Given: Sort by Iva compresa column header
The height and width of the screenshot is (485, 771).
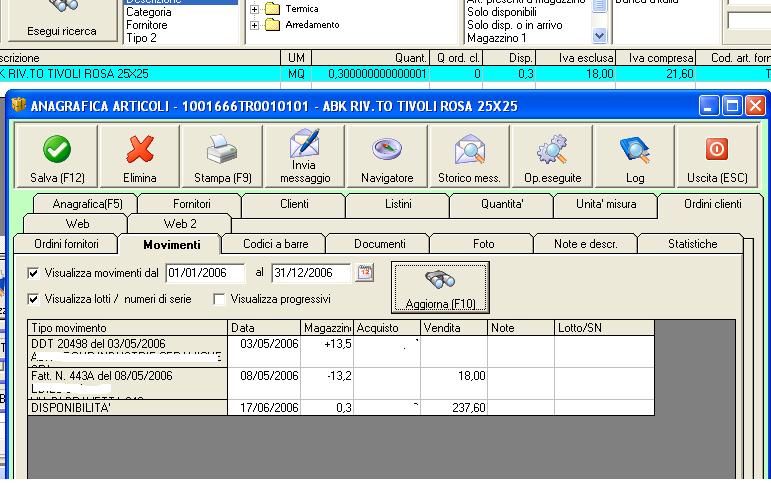Looking at the screenshot, I should (655, 58).
